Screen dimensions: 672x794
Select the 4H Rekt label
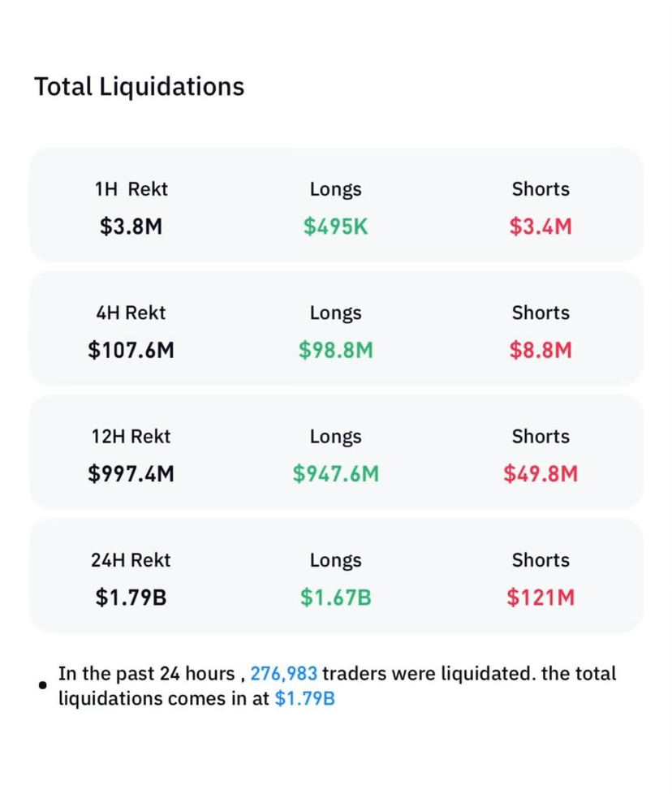(131, 313)
